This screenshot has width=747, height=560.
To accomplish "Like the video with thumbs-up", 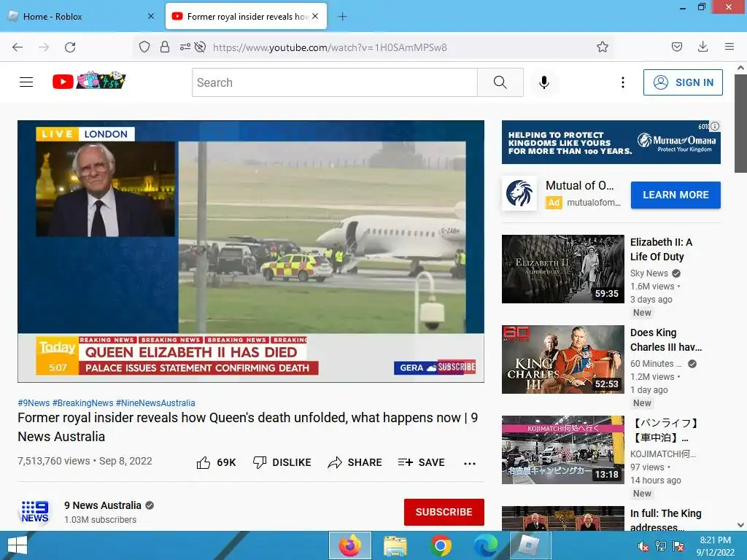I will pos(216,462).
